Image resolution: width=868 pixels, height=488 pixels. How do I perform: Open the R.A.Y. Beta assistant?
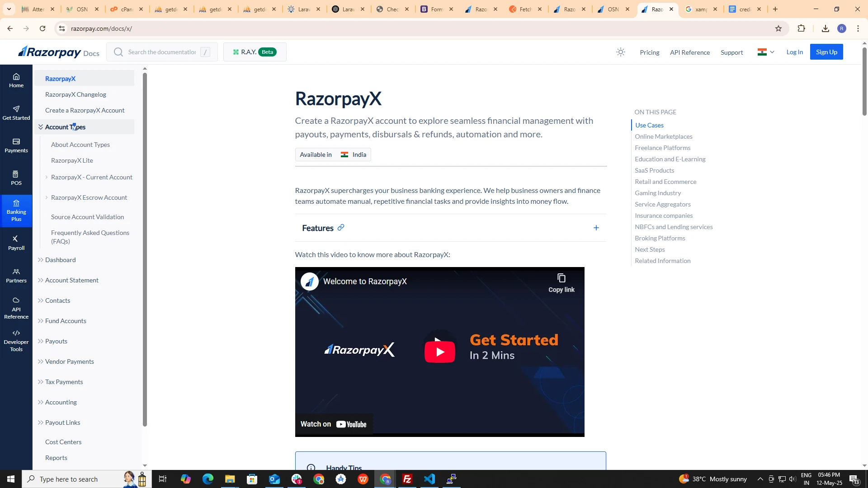coord(255,52)
